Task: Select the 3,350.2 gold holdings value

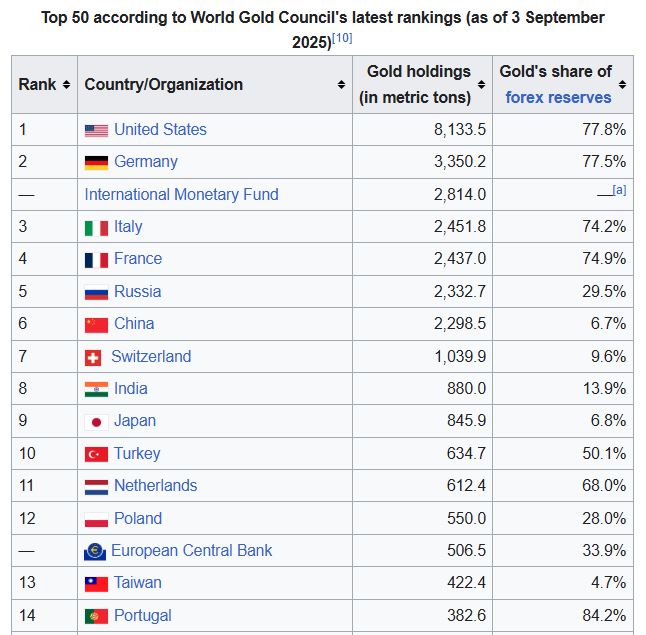Action: [x=460, y=162]
